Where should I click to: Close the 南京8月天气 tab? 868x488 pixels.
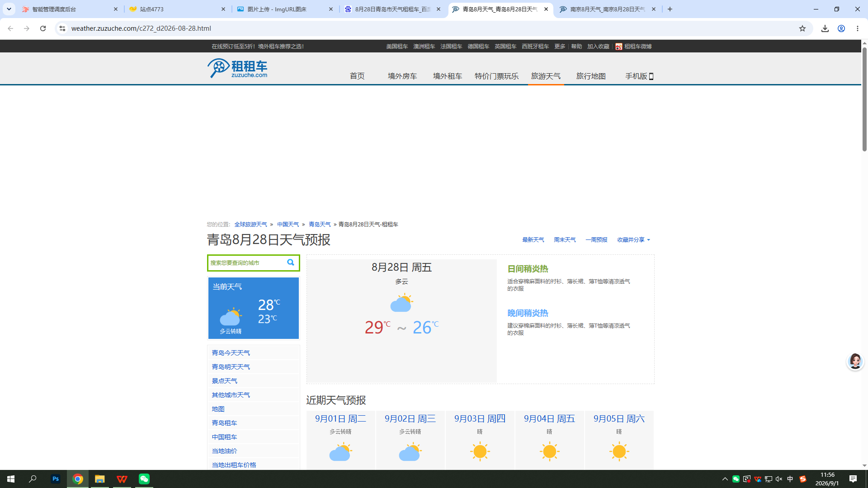coord(654,9)
